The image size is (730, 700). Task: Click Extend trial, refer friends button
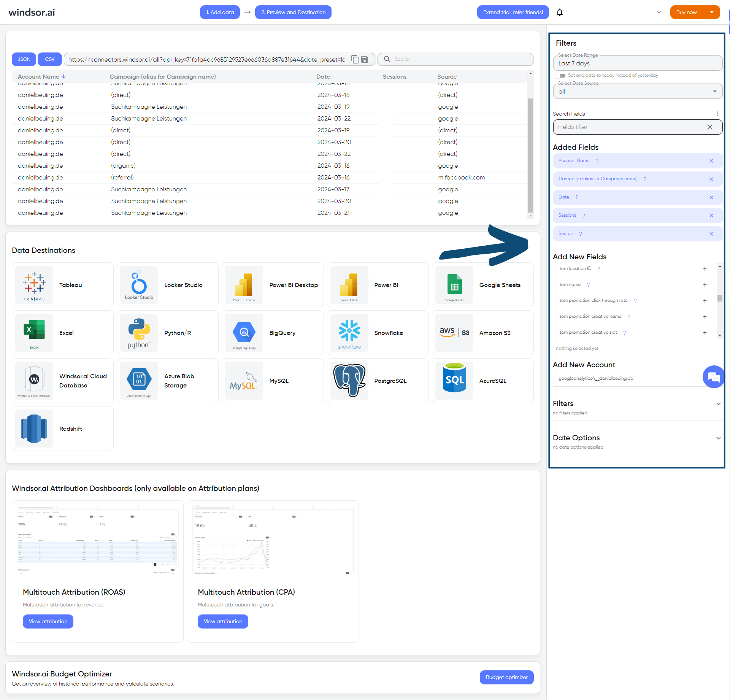[513, 12]
